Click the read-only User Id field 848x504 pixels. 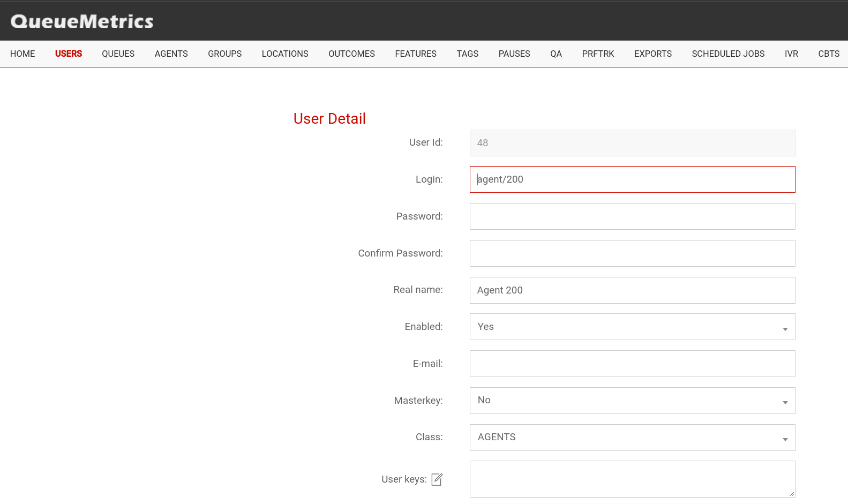[633, 143]
